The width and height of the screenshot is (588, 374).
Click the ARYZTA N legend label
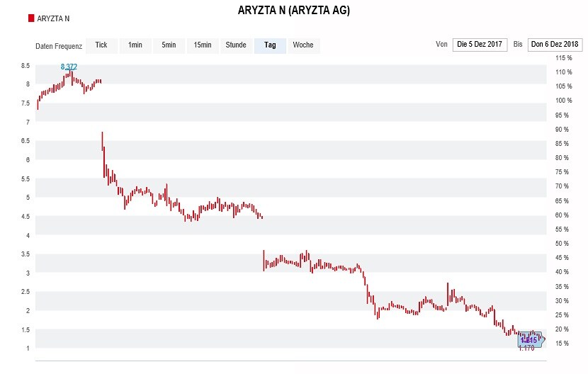(53, 18)
